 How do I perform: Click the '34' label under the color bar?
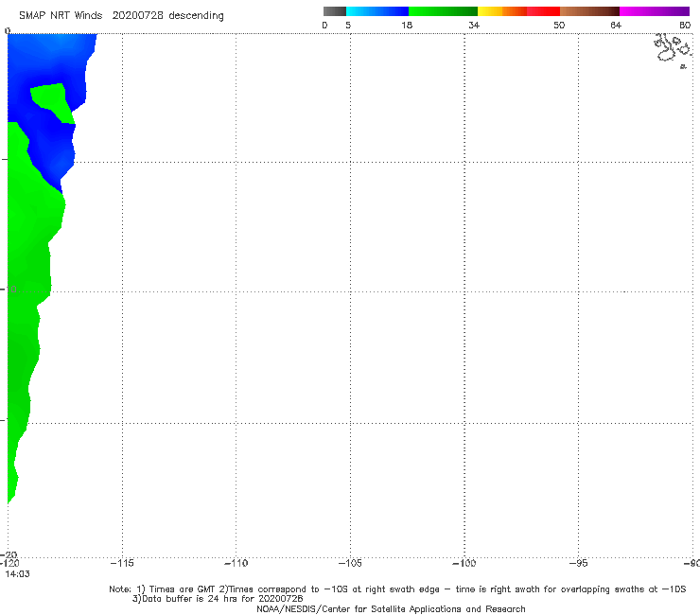click(474, 25)
